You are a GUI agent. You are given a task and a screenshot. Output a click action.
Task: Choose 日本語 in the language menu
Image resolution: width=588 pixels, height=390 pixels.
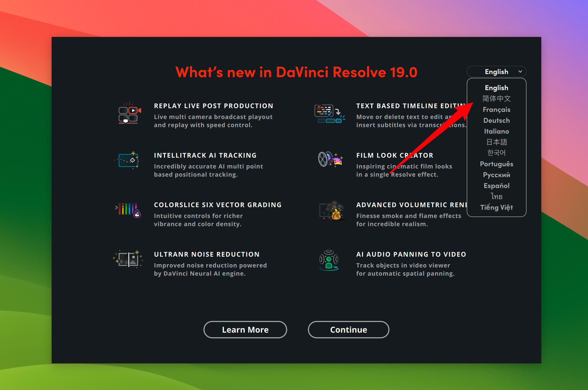pyautogui.click(x=496, y=142)
